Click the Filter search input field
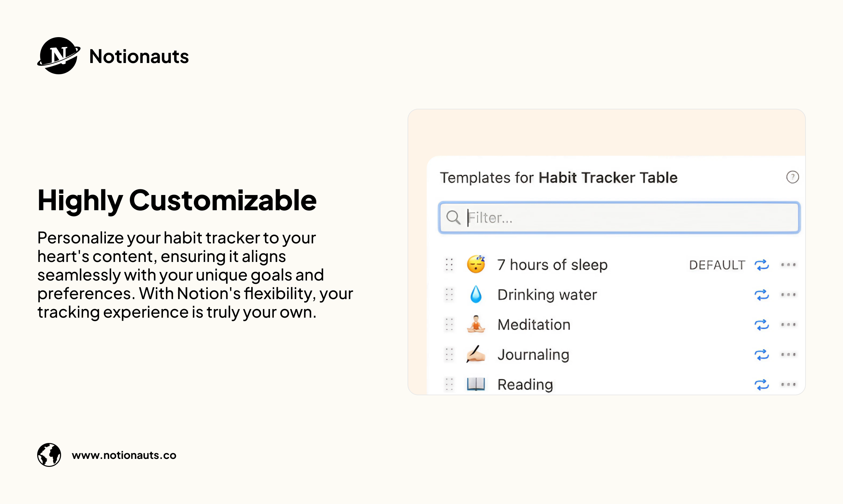The image size is (843, 504). tap(619, 218)
